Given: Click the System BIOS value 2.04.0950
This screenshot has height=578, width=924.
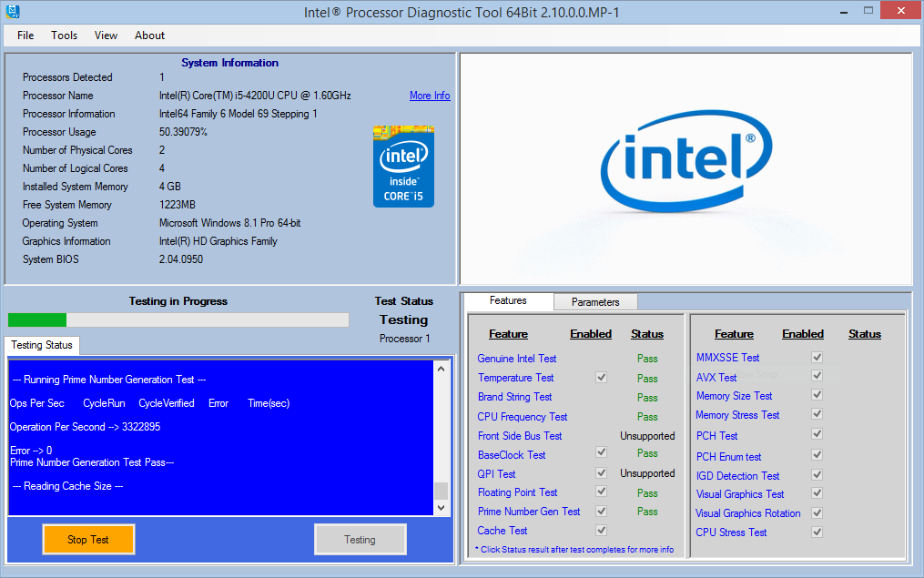Looking at the screenshot, I should pyautogui.click(x=181, y=259).
